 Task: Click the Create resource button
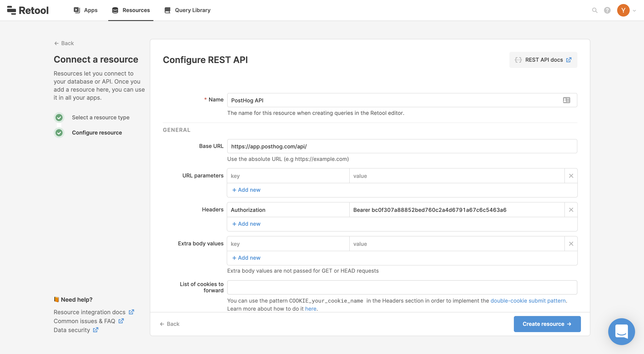547,324
